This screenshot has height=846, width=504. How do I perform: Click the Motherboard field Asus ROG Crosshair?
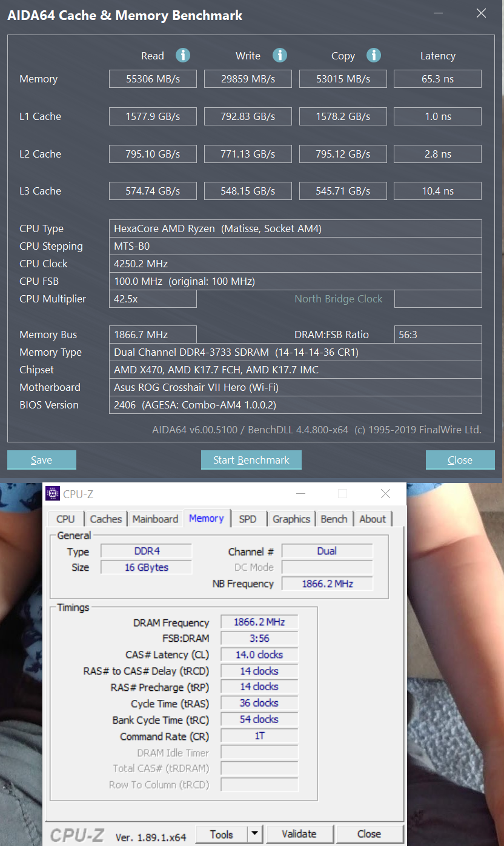point(296,387)
